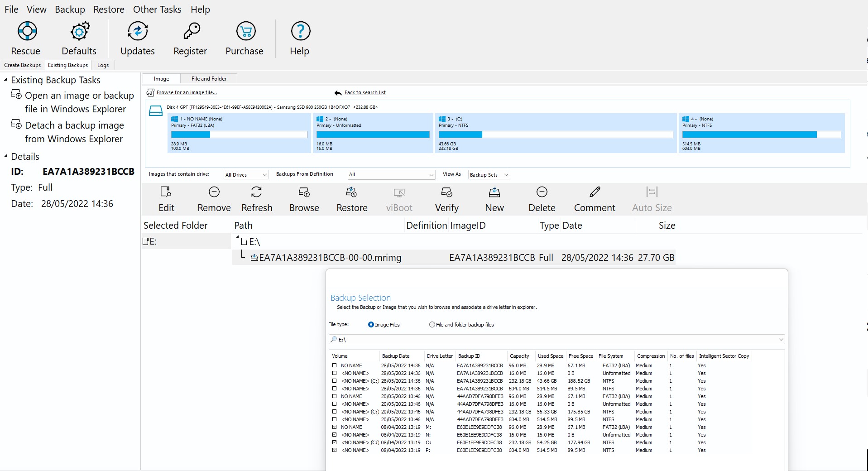The width and height of the screenshot is (868, 471).
Task: Click the Rescue lifebuoy icon
Action: point(27,31)
